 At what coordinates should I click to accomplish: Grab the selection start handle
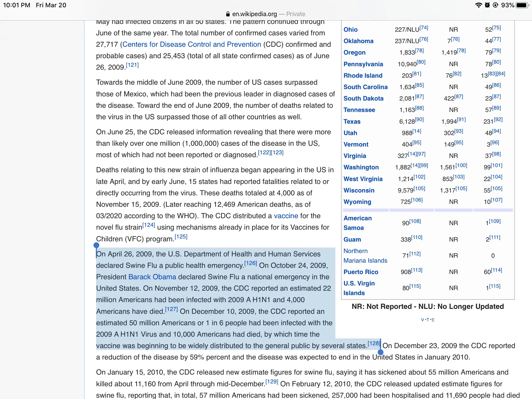coord(96,245)
